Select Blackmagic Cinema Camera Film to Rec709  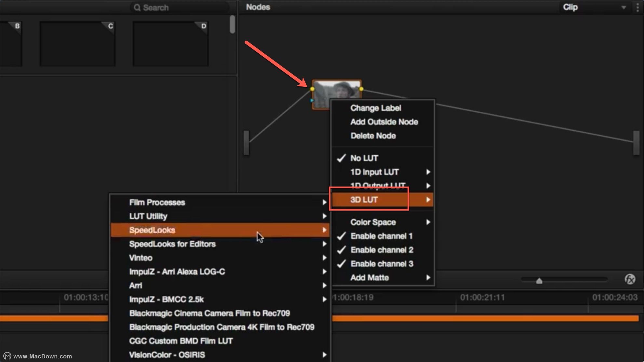tap(209, 313)
